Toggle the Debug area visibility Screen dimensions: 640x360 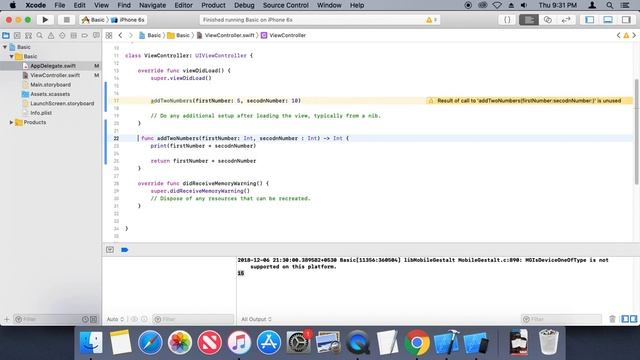608,20
